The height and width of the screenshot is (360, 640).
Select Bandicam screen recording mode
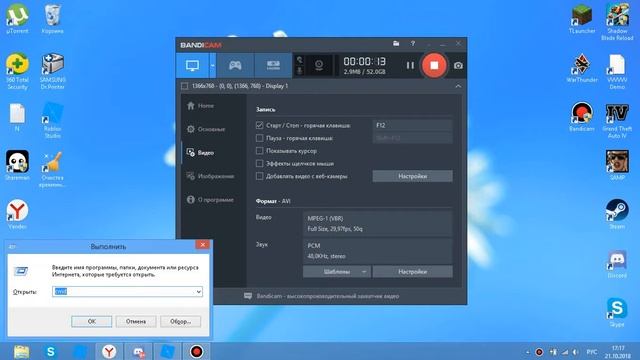click(192, 65)
